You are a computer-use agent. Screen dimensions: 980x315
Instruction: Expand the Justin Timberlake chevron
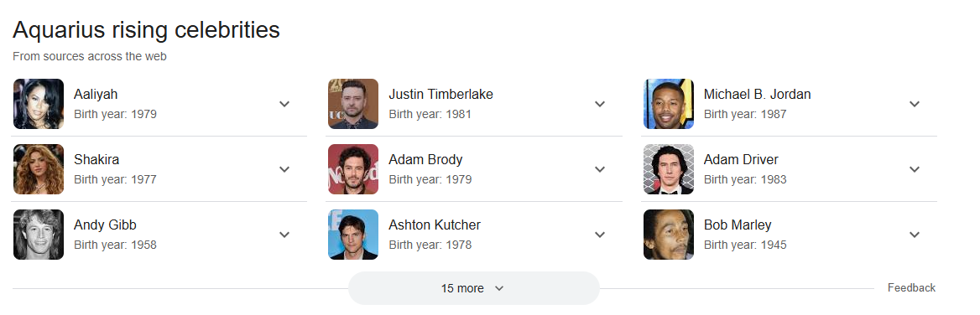pyautogui.click(x=600, y=104)
